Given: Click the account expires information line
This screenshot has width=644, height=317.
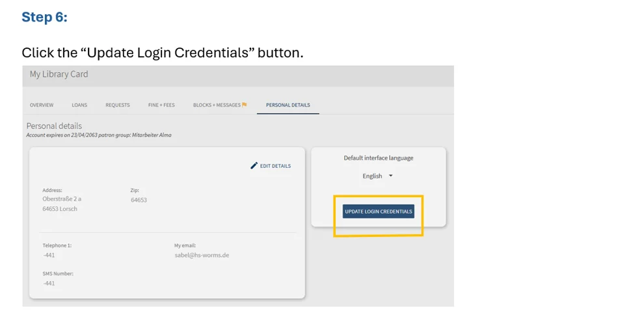Looking at the screenshot, I should (x=99, y=135).
